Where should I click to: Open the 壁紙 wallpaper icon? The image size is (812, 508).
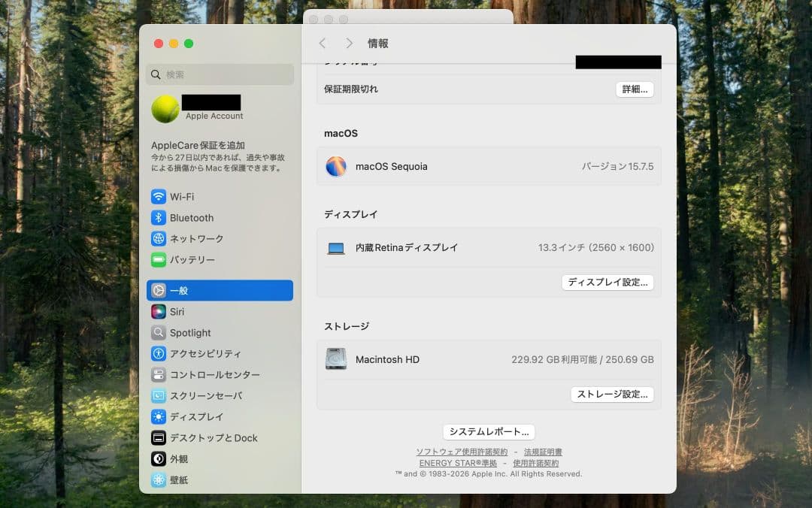(x=159, y=480)
